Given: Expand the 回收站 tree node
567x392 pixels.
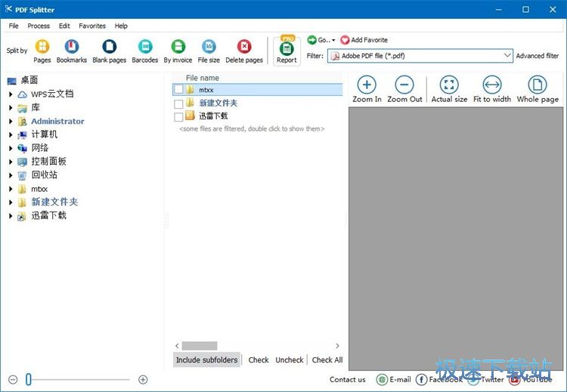Looking at the screenshot, I should (x=11, y=175).
